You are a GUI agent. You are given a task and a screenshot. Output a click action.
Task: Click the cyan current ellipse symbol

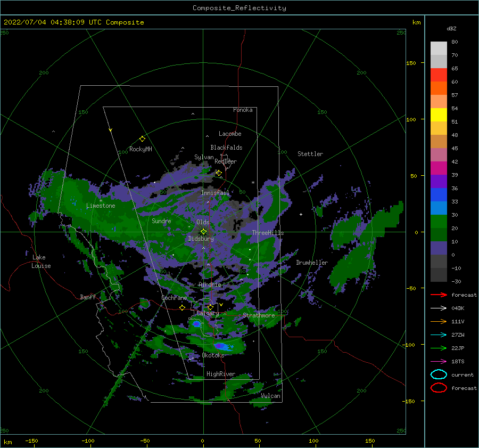(439, 374)
